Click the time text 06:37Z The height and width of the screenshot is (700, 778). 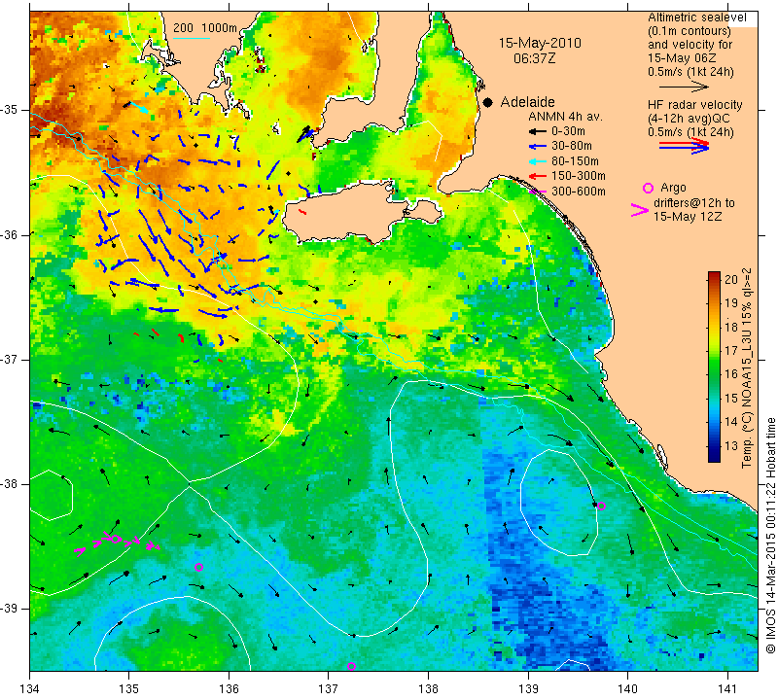pyautogui.click(x=534, y=58)
